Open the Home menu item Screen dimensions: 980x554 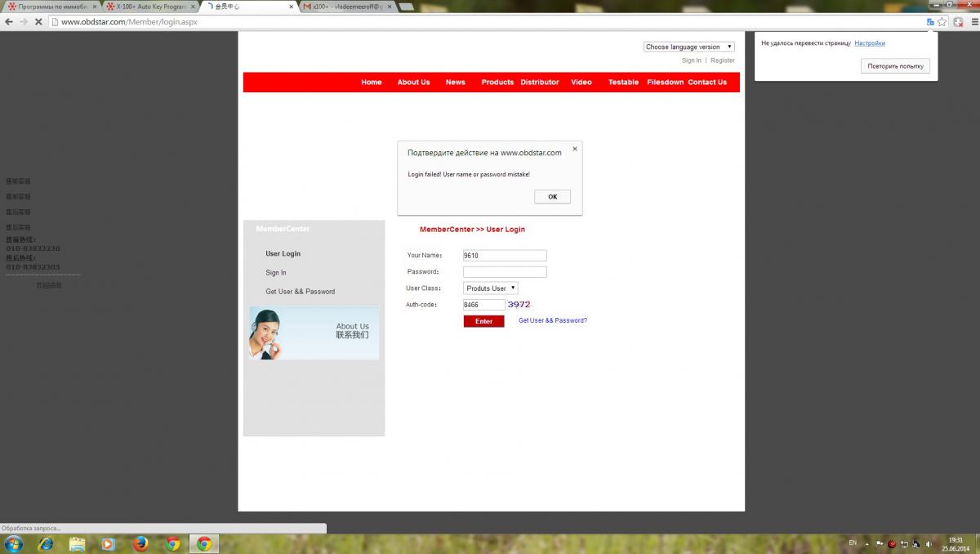click(372, 83)
